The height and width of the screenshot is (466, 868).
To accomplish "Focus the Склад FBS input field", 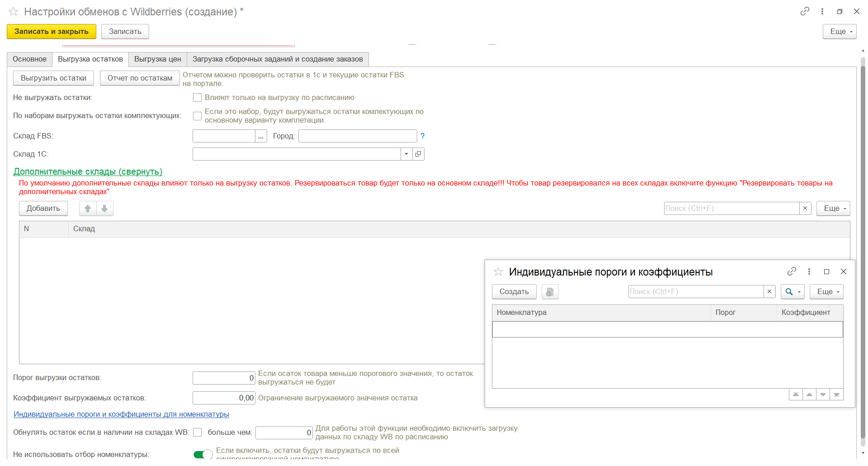I will click(x=224, y=136).
